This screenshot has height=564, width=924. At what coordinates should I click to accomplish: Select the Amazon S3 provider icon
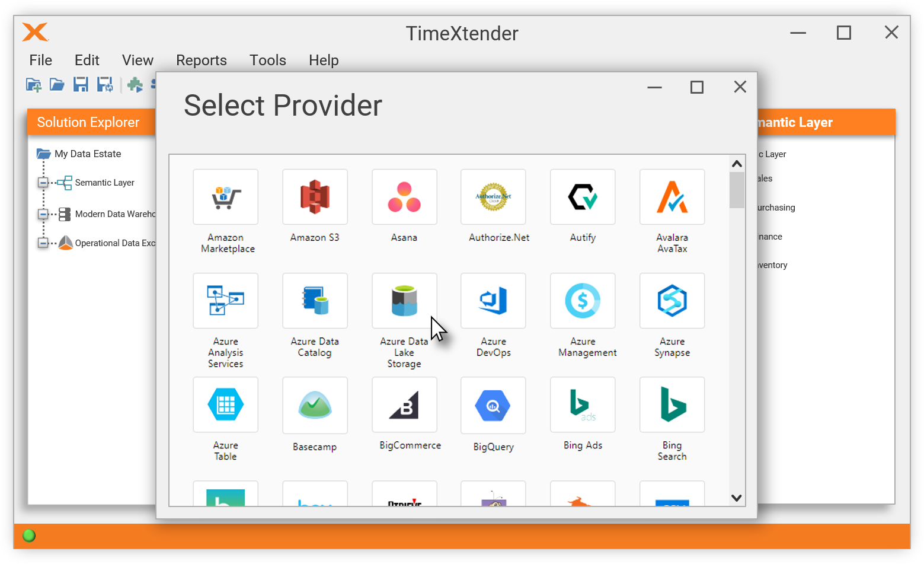[x=315, y=197]
